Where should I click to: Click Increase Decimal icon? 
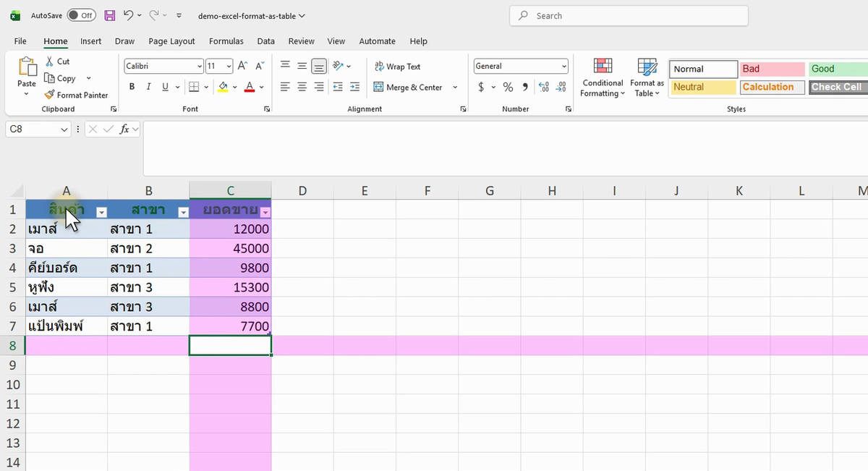pos(544,87)
